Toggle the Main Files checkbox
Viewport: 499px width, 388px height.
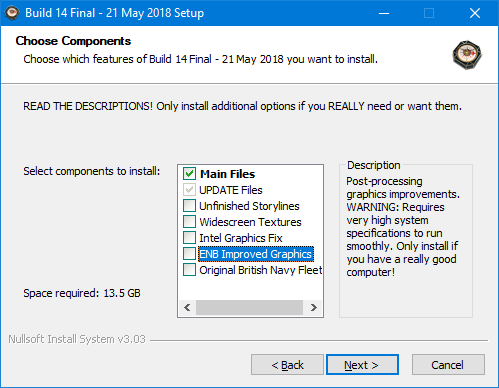(189, 174)
